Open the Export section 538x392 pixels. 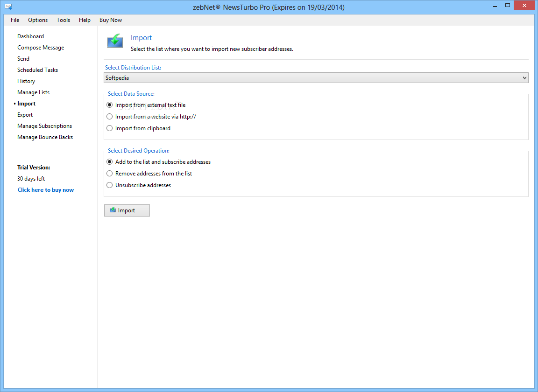point(25,115)
